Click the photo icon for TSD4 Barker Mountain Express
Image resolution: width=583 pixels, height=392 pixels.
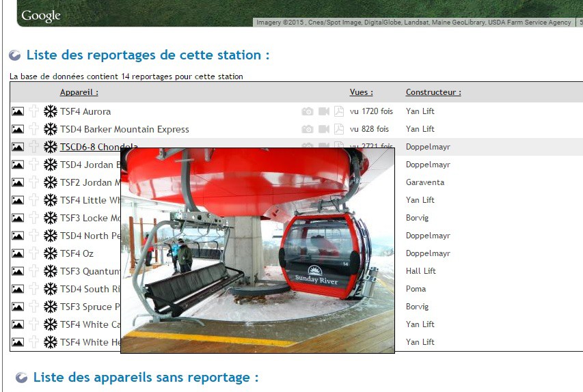(x=18, y=129)
